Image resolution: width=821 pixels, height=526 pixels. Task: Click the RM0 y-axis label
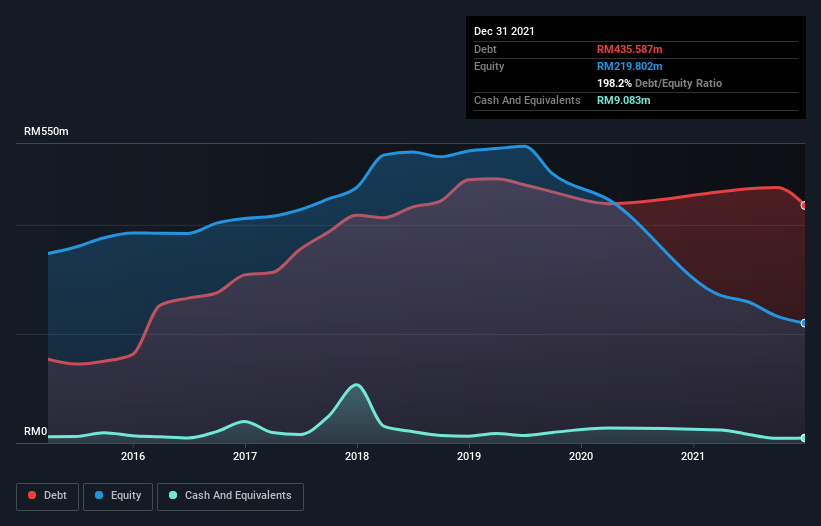click(36, 432)
